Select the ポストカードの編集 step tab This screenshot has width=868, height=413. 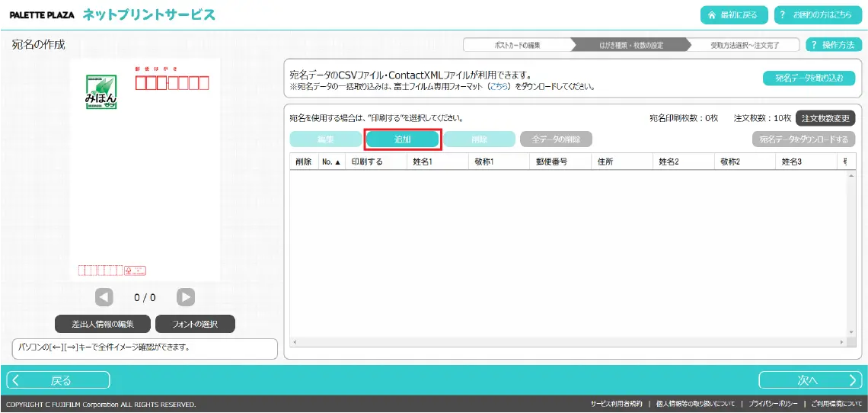pyautogui.click(x=517, y=45)
